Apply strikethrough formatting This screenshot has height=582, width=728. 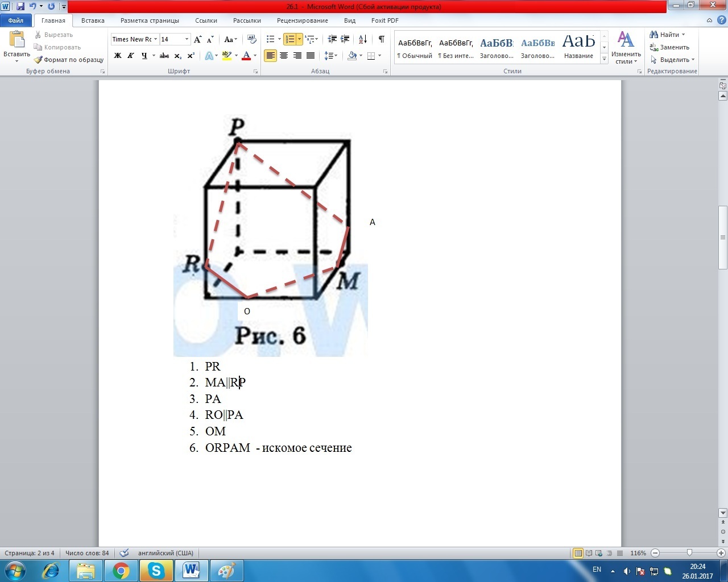[164, 56]
